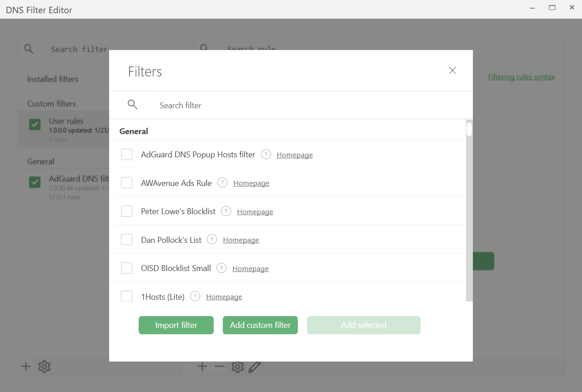
Task: Click the minus icon to remove a rule
Action: pos(220,366)
